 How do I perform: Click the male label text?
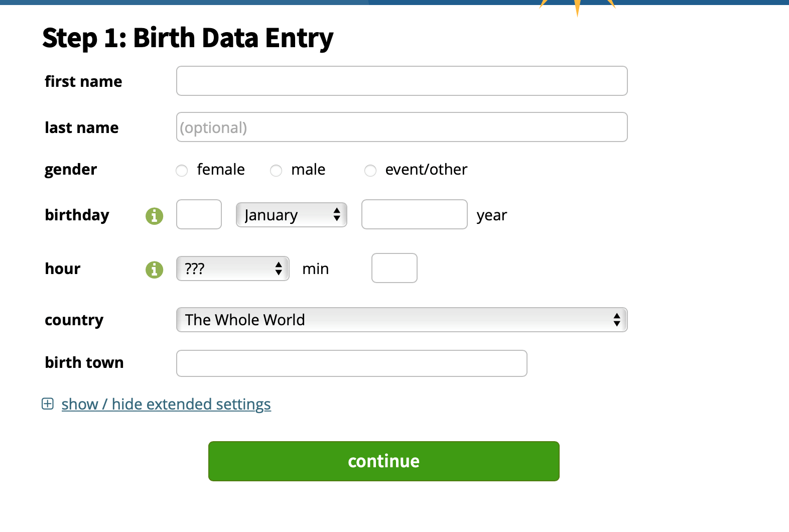308,170
